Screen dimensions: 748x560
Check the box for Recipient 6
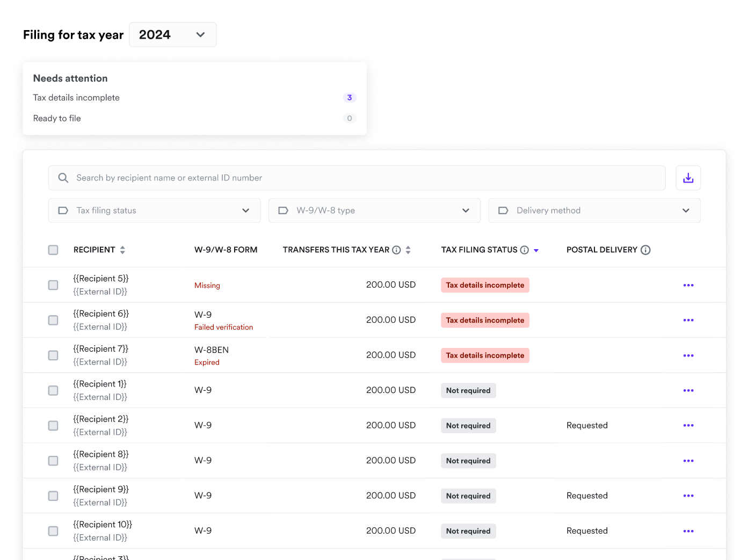53,320
